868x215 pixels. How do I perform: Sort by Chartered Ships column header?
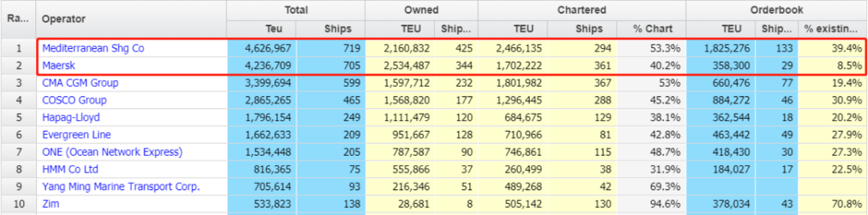pyautogui.click(x=589, y=29)
